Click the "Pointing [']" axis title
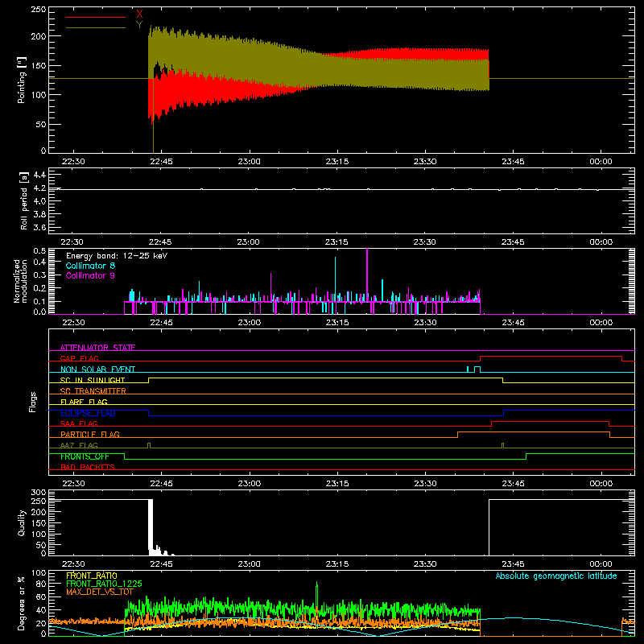Viewport: 644px width, 644px height. coord(22,80)
